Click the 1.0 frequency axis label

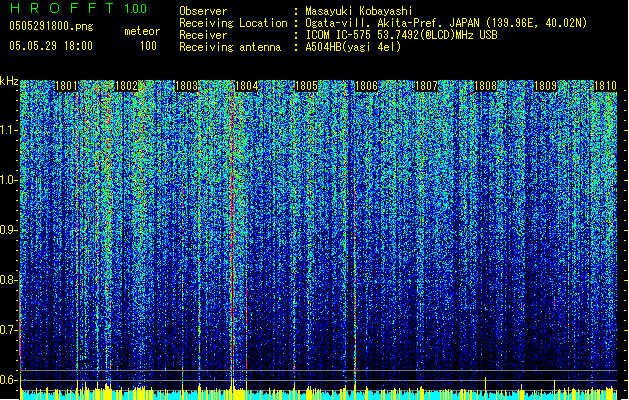(x=9, y=180)
